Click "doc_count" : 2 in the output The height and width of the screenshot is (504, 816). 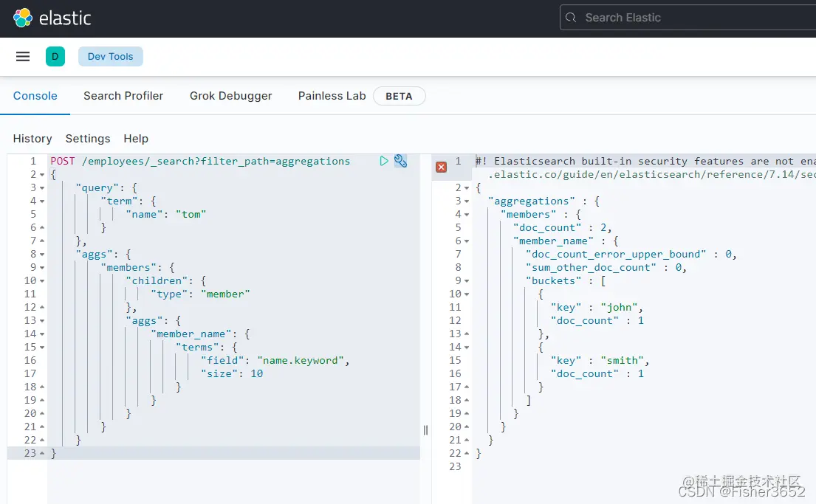[x=562, y=228]
